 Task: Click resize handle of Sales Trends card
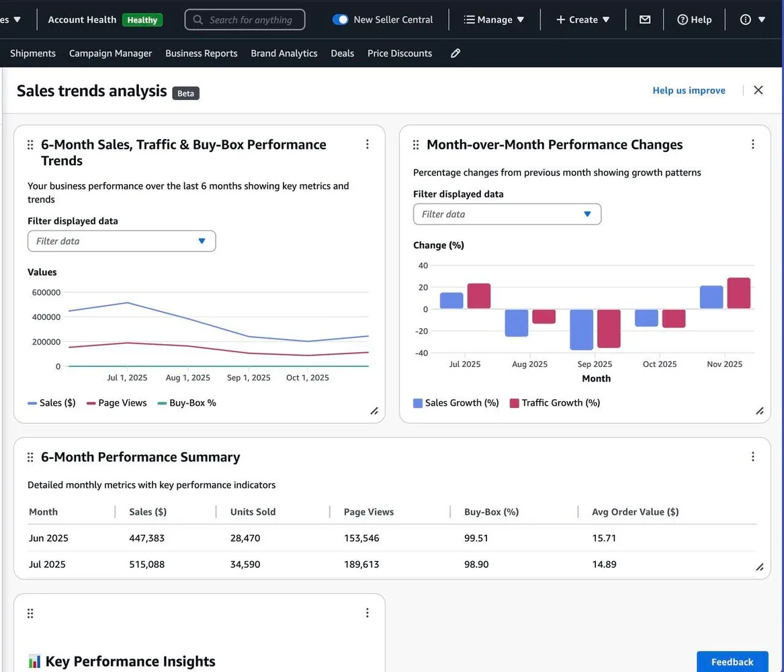[374, 411]
